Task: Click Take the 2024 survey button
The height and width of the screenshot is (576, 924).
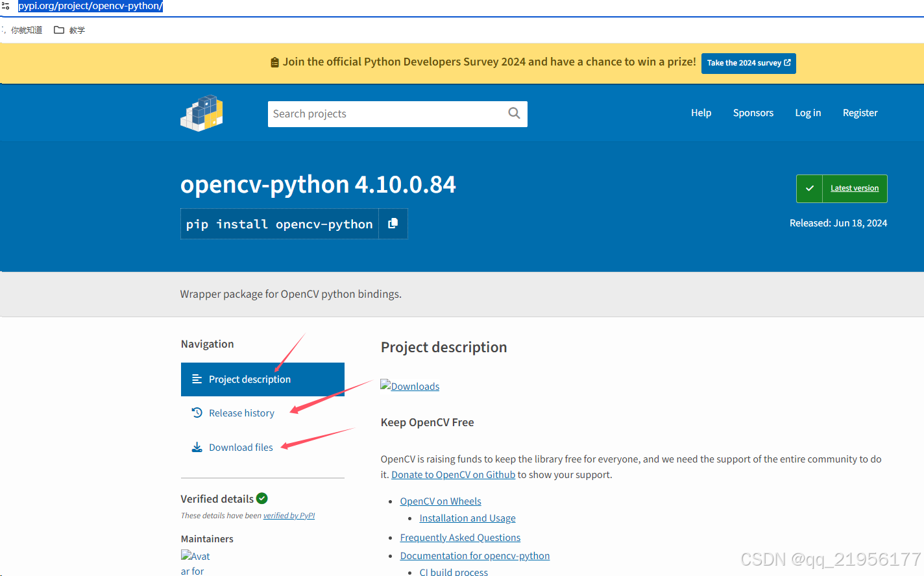Action: click(x=749, y=63)
